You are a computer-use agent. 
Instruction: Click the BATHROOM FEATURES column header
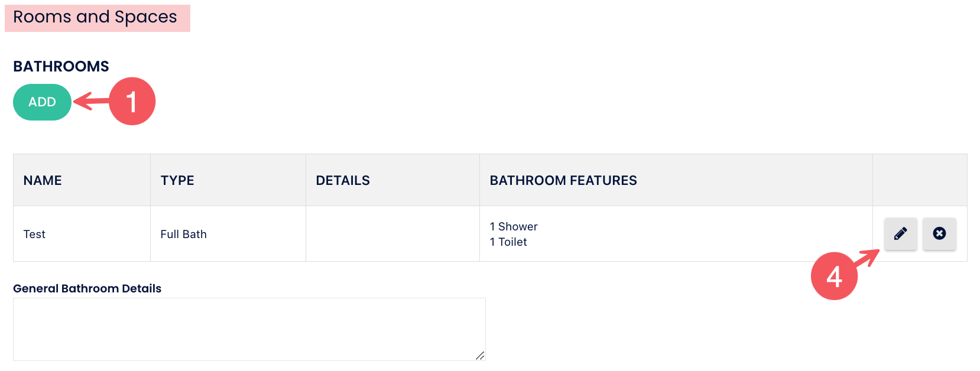click(563, 181)
